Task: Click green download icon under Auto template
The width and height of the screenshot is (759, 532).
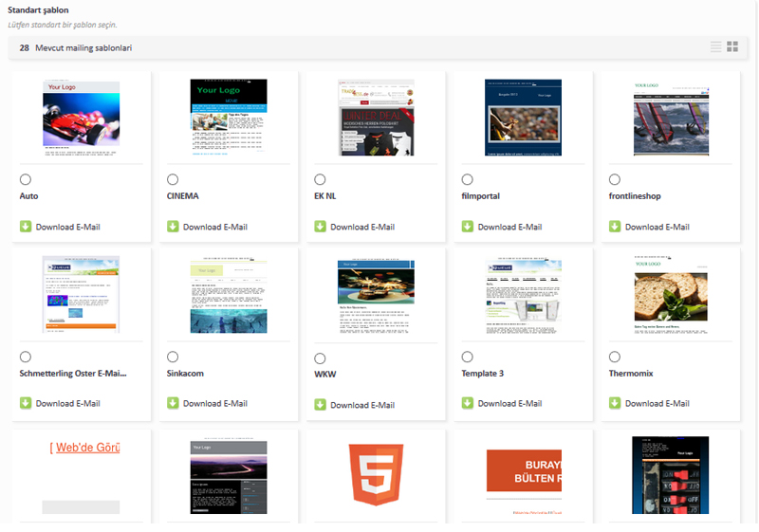Action: tap(26, 227)
